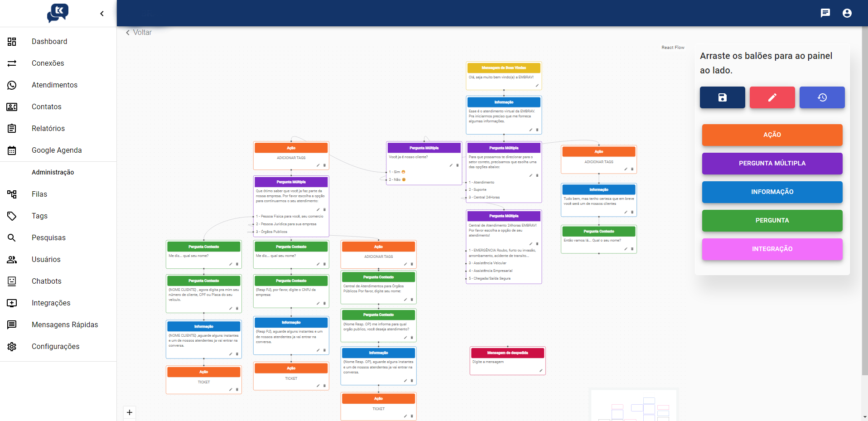868x421 pixels.
Task: Click the blue history restore button
Action: 822,97
